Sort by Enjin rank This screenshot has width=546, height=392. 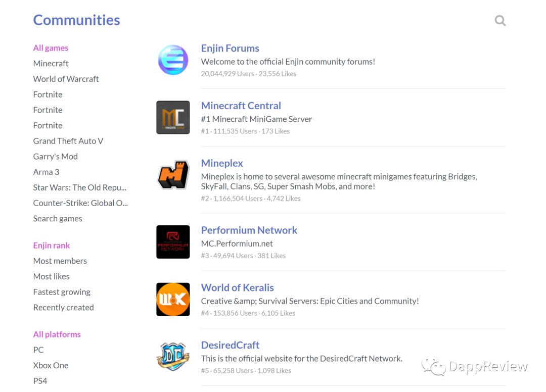[x=52, y=246]
